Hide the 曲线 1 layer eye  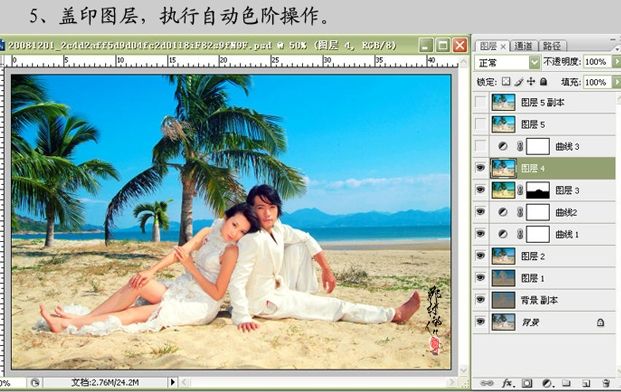pyautogui.click(x=480, y=234)
